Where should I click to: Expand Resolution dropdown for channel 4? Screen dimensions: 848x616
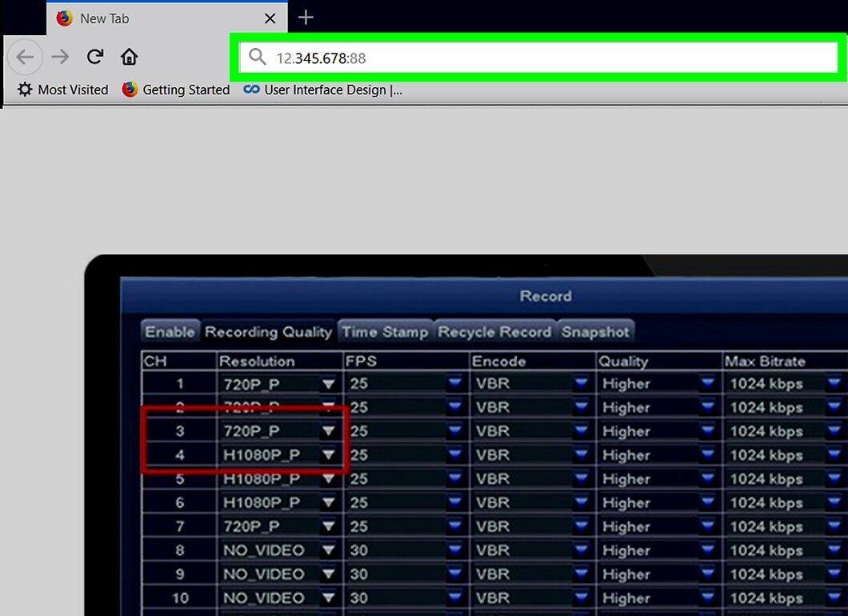pyautogui.click(x=328, y=455)
